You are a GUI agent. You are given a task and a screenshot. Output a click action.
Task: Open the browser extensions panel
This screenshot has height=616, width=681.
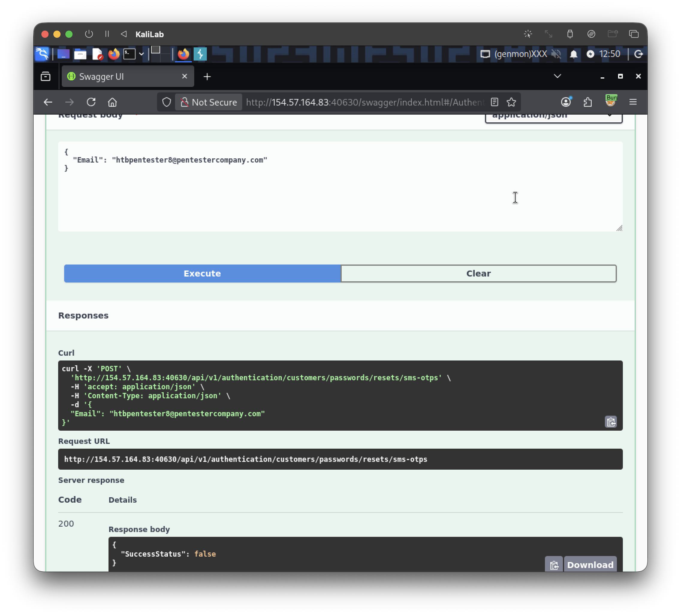588,102
